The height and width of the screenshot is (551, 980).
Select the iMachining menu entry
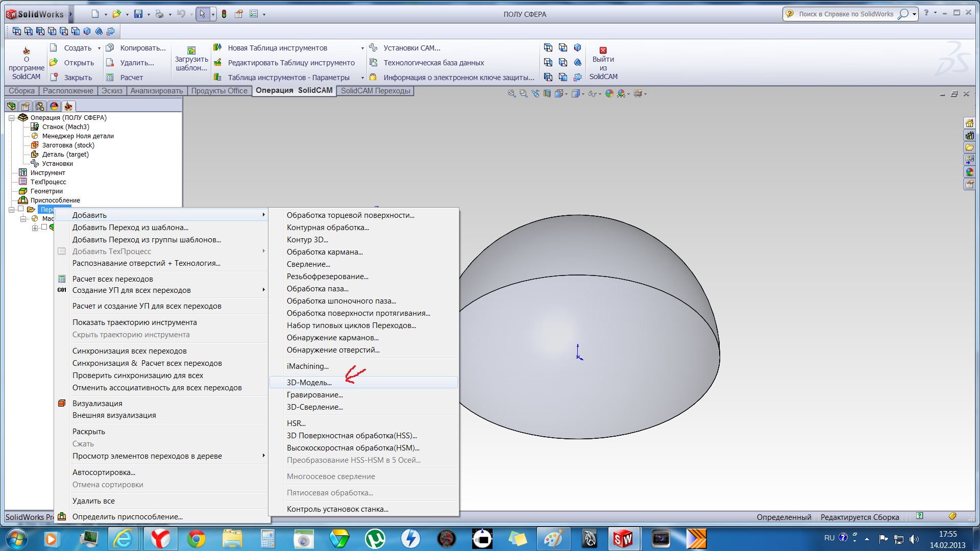point(307,366)
